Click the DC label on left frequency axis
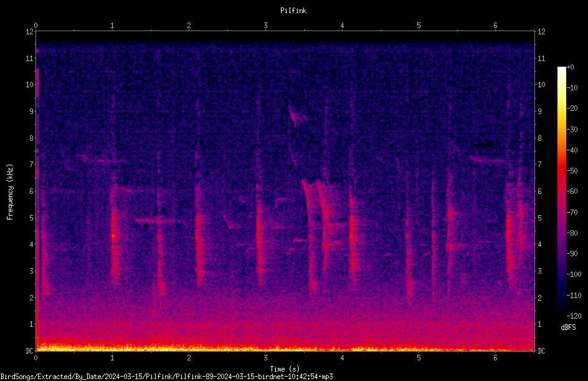The image size is (588, 381). pyautogui.click(x=29, y=350)
